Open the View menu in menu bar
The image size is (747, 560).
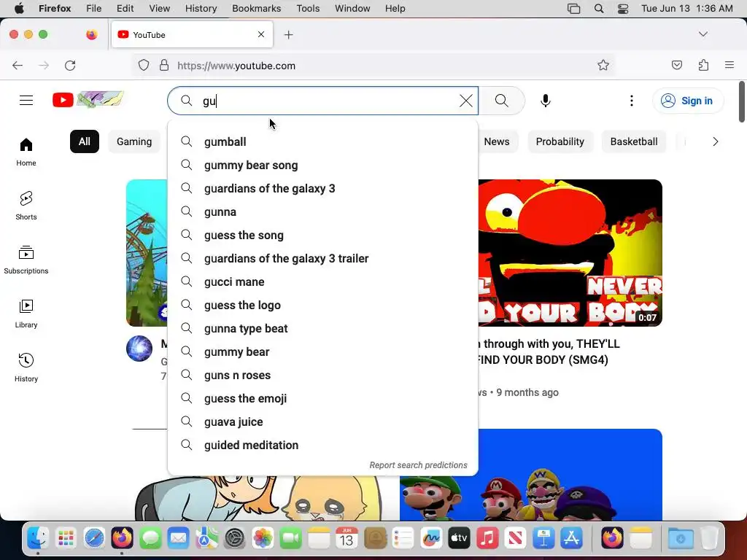click(159, 9)
